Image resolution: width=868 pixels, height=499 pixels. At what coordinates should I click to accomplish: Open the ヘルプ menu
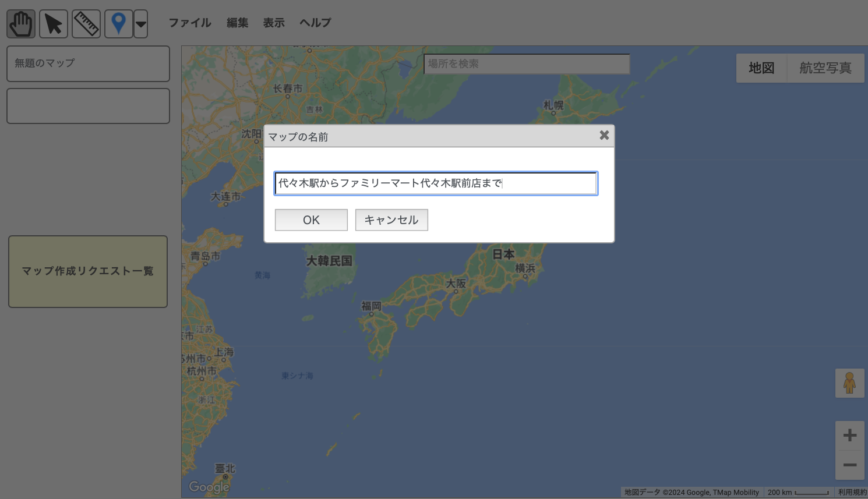(315, 23)
